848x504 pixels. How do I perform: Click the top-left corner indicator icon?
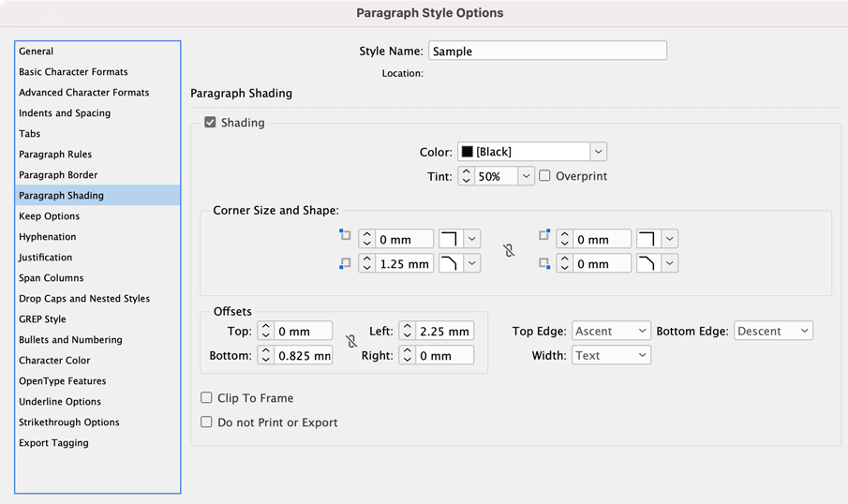[x=345, y=235]
